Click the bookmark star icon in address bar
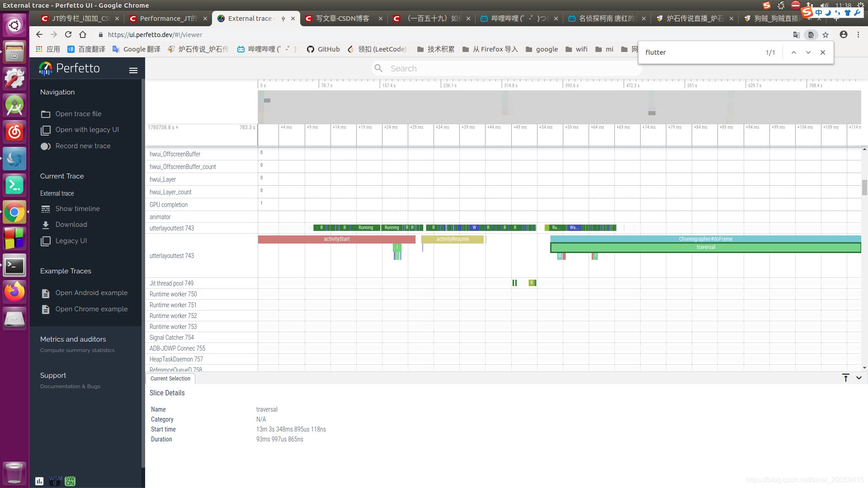868x488 pixels. [826, 35]
